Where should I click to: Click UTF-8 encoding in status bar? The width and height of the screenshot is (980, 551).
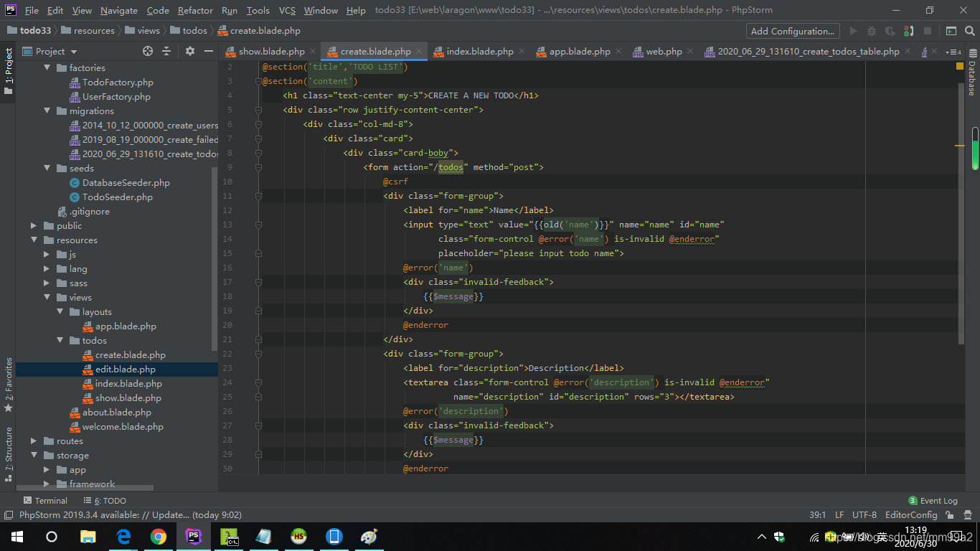coord(864,515)
